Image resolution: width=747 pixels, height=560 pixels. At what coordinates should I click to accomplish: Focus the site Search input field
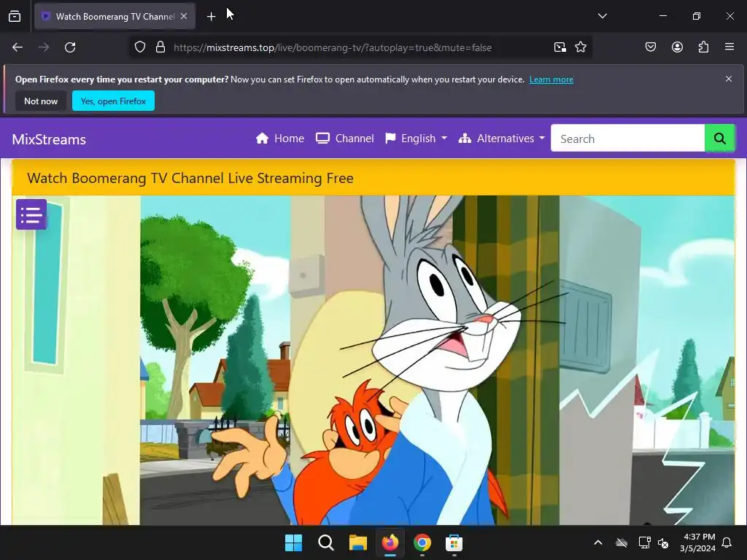(x=627, y=139)
